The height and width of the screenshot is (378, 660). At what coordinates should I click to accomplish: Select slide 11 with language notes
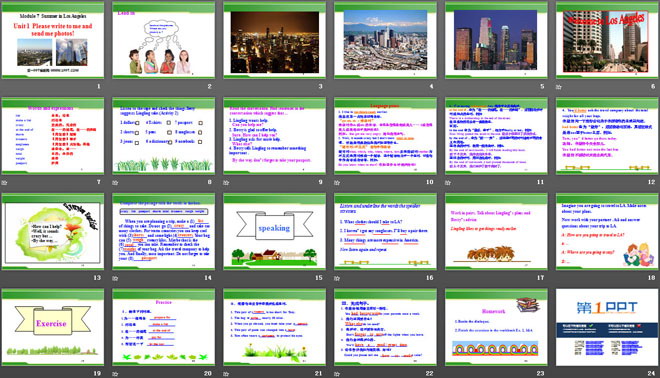496,136
